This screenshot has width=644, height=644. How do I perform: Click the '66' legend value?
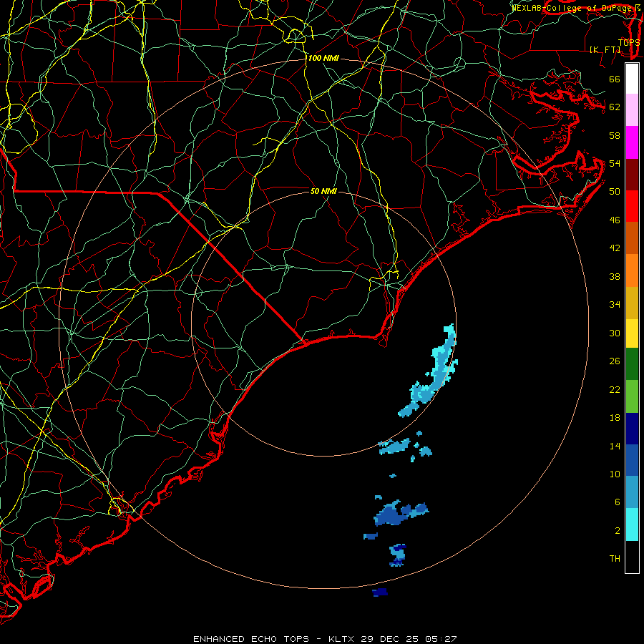point(615,79)
